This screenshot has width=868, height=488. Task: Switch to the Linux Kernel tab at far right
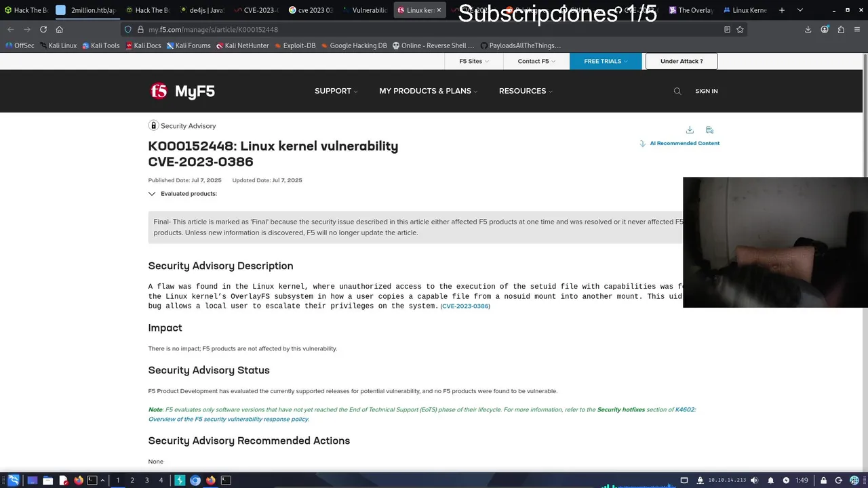(x=745, y=10)
